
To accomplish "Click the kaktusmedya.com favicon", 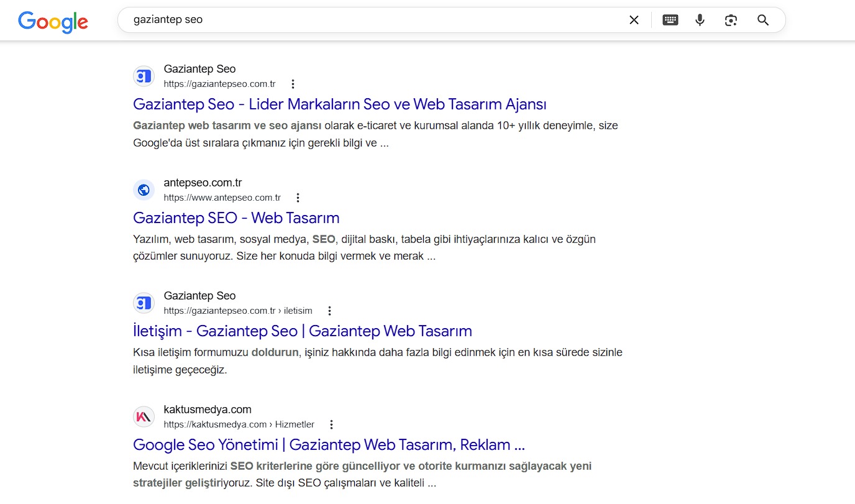I will pyautogui.click(x=144, y=417).
